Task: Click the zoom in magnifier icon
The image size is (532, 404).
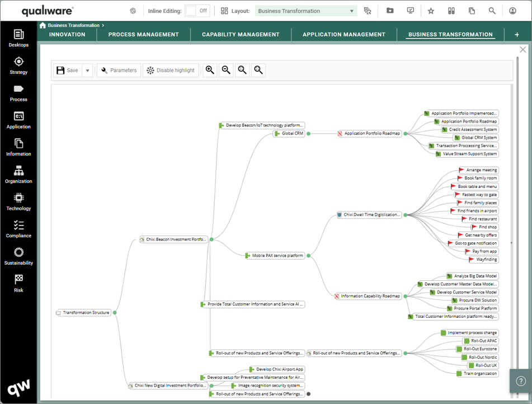Action: (x=210, y=70)
